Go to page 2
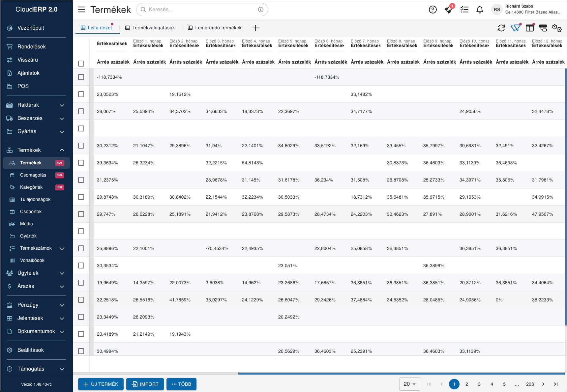 click(x=467, y=384)
